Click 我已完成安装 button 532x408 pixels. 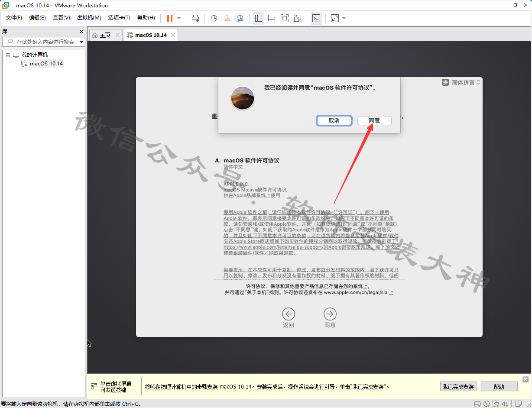pos(458,386)
